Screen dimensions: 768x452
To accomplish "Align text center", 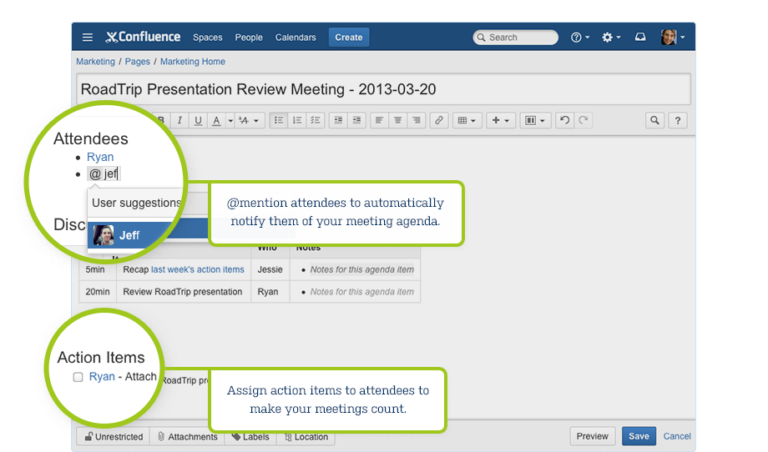I will (x=398, y=120).
